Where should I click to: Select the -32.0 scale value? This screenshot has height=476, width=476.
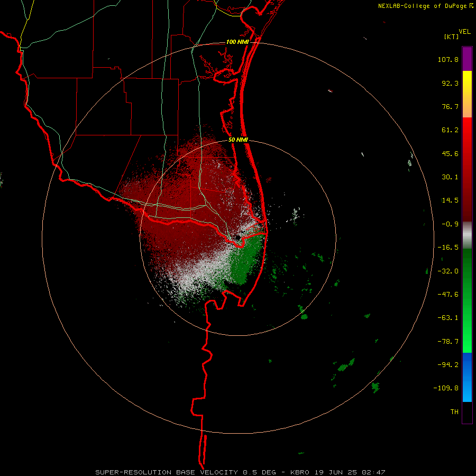coord(448,271)
